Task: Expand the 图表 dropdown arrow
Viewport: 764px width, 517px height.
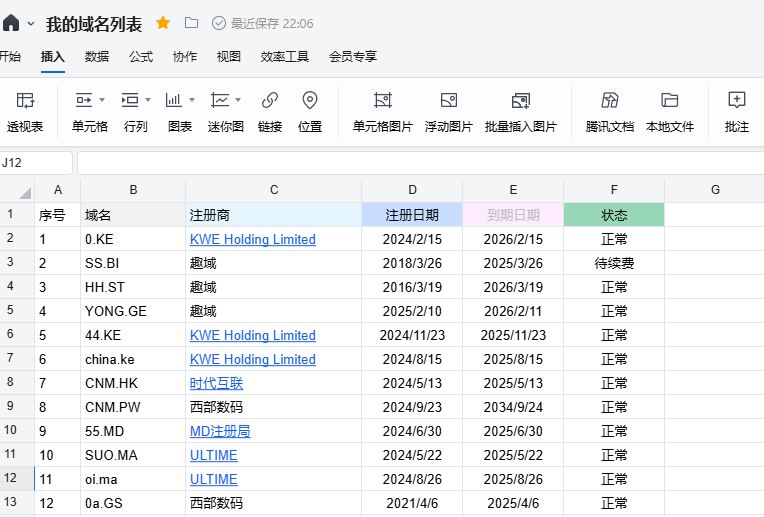Action: point(192,100)
